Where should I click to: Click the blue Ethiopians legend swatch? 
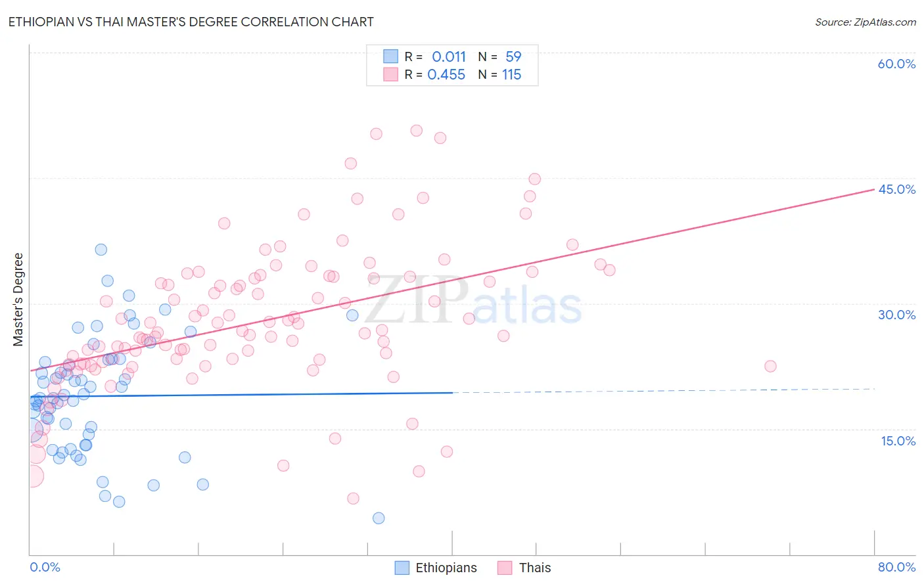(402, 568)
